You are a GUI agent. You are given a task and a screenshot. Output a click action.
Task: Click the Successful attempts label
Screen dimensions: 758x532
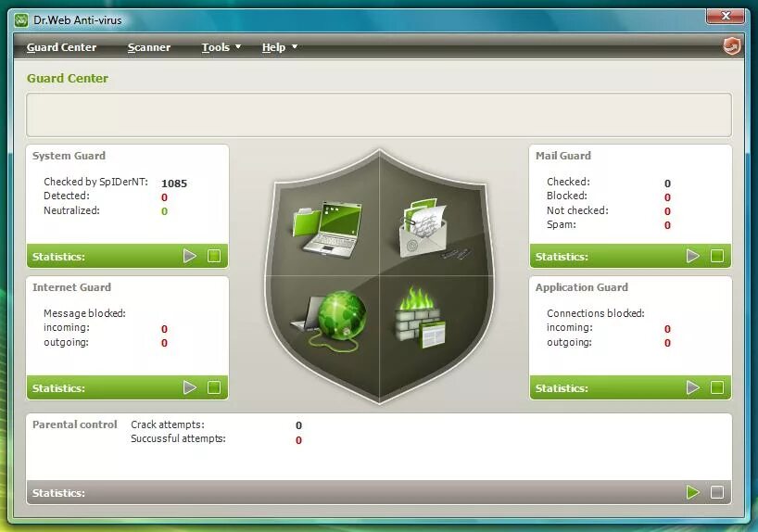(179, 438)
